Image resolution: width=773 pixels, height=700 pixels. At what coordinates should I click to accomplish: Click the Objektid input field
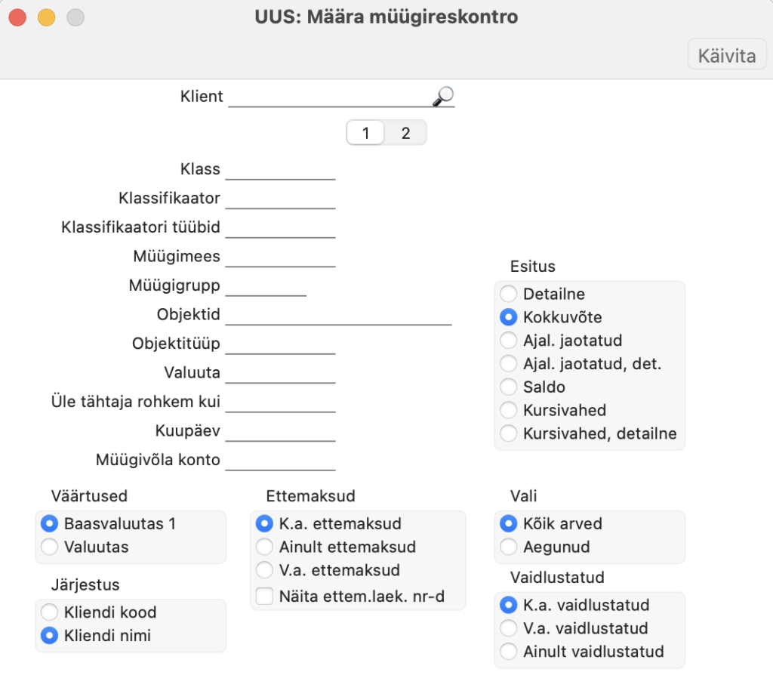339,315
